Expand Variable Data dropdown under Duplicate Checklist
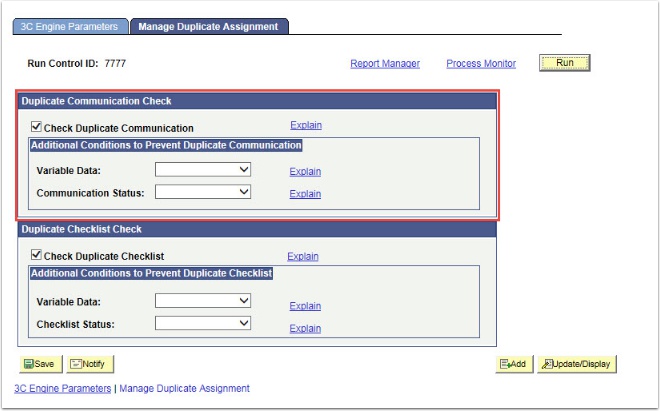This screenshot has height=411, width=660. tap(203, 301)
